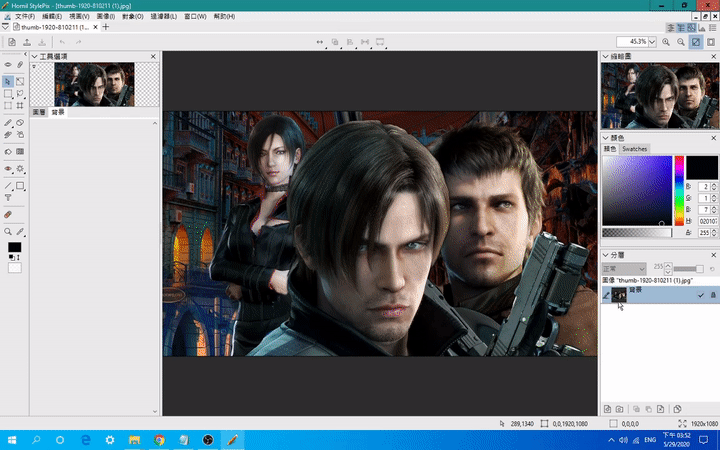The height and width of the screenshot is (450, 720).
Task: Collapse the 工具選項 panel
Action: pyautogui.click(x=34, y=56)
